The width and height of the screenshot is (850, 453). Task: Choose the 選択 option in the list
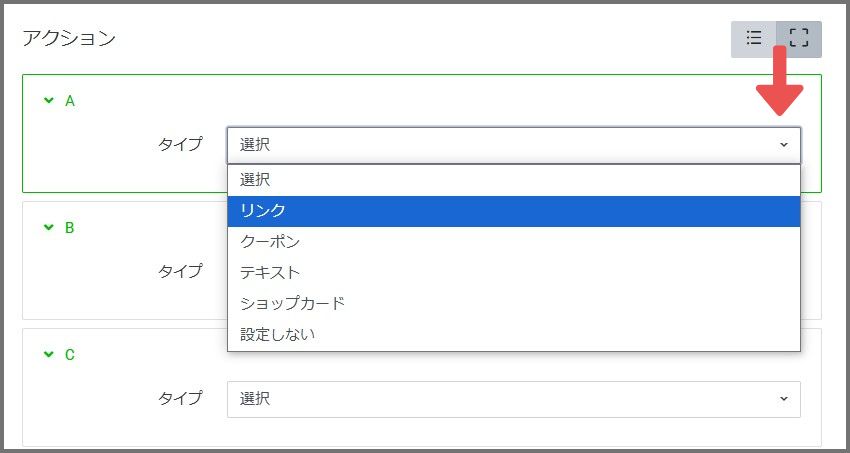point(513,180)
